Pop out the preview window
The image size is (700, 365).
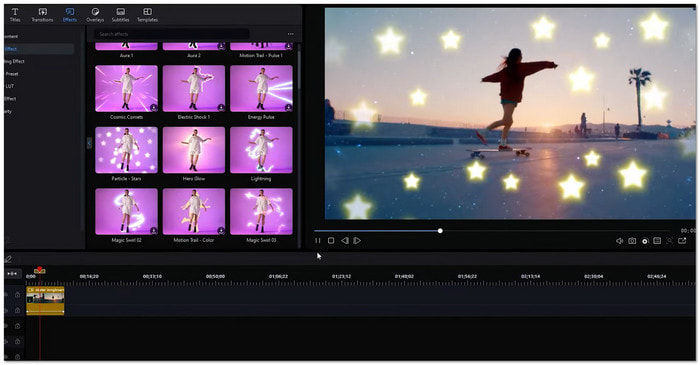click(682, 241)
